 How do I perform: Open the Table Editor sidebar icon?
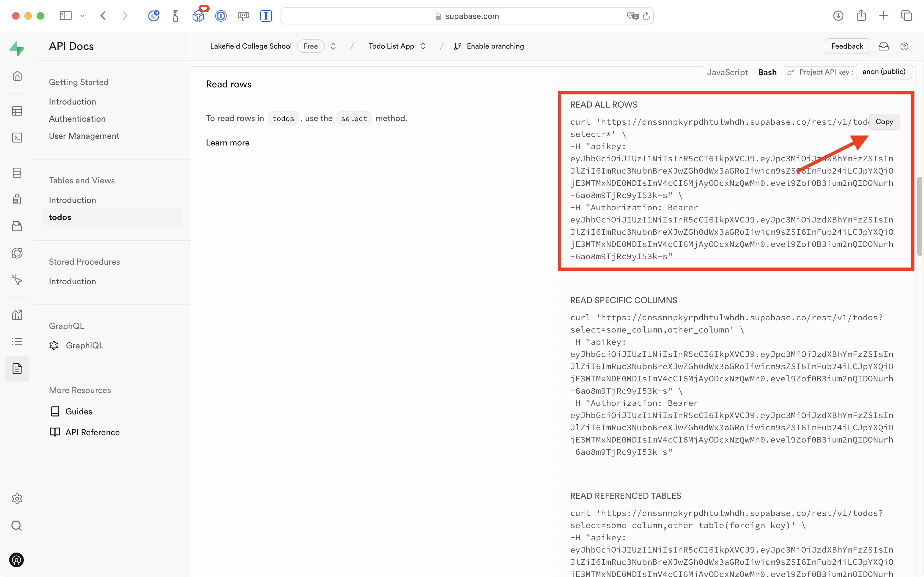tap(17, 111)
